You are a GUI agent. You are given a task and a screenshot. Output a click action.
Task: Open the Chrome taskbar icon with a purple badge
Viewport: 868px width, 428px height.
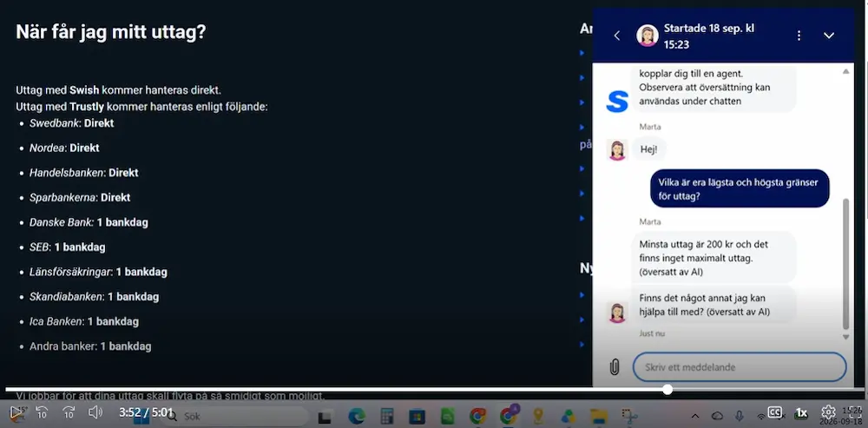click(x=508, y=415)
